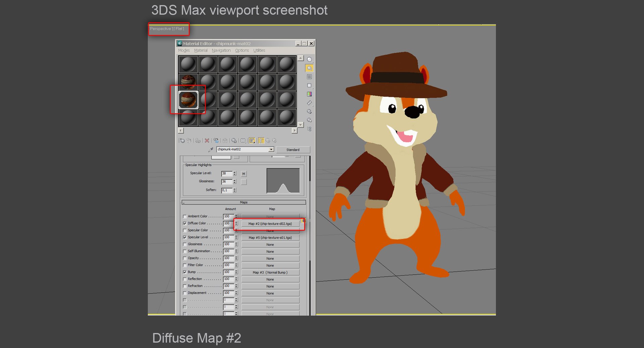
Task: Open Map #5 chip-texture-s01.tga button
Action: click(x=270, y=238)
